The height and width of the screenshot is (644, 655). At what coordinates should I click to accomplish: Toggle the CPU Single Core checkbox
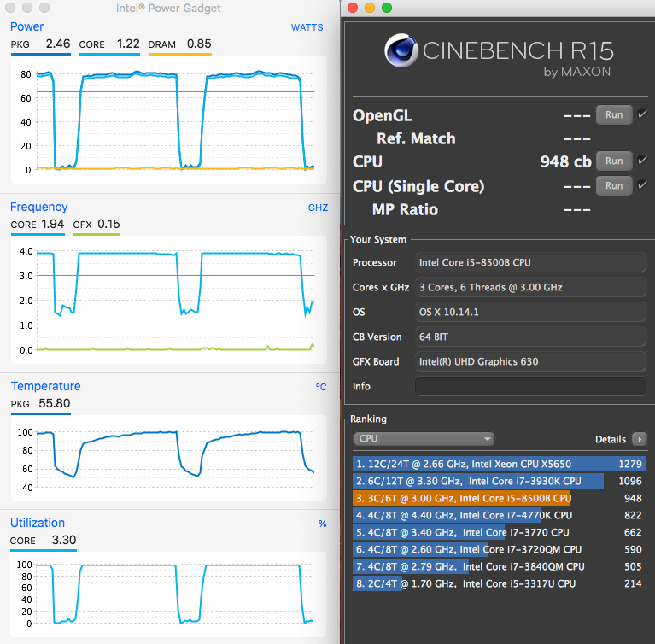pos(642,184)
